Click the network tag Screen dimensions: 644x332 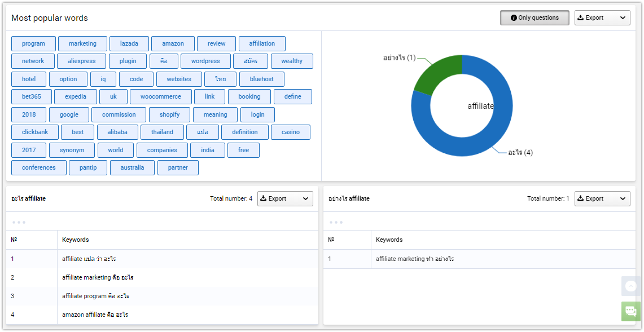(x=33, y=61)
